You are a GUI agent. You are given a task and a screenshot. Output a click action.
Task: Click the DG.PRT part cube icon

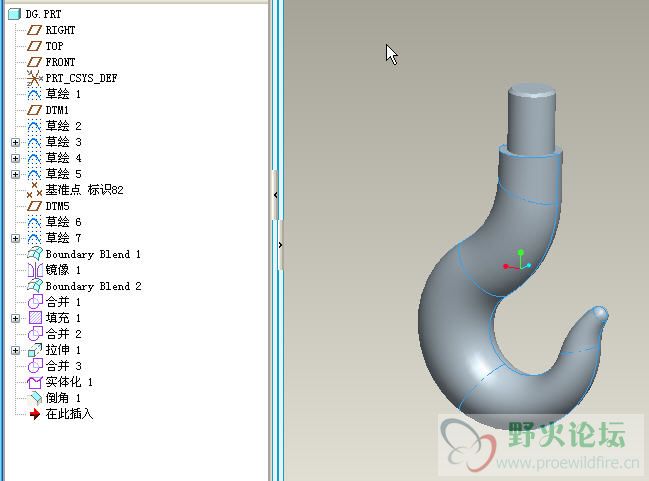(14, 14)
